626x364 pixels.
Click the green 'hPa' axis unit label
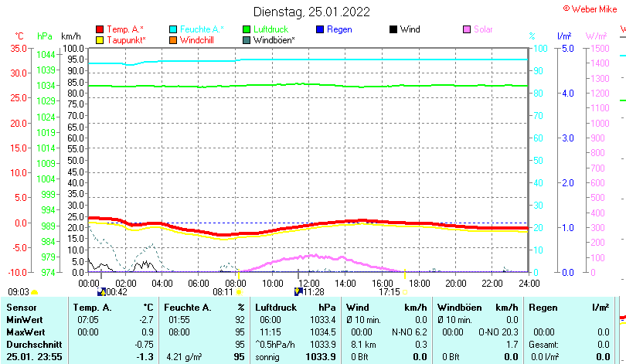45,36
